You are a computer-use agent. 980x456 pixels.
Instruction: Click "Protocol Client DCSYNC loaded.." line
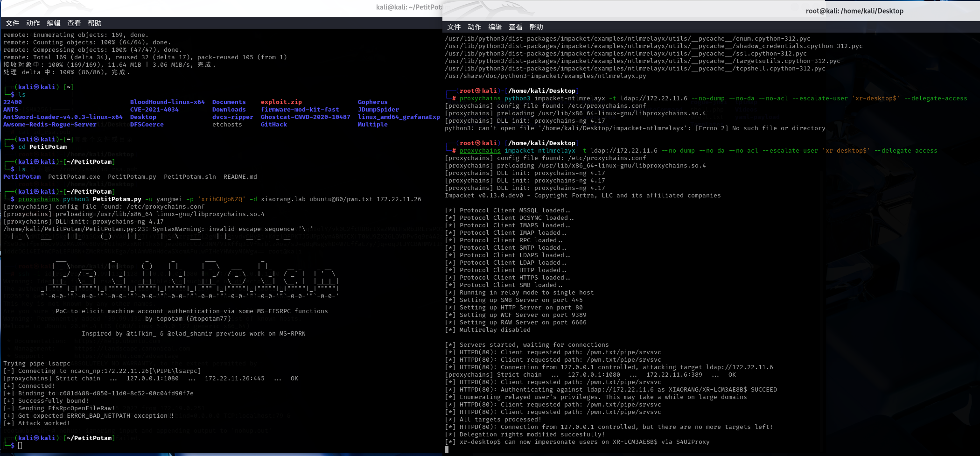pos(510,218)
